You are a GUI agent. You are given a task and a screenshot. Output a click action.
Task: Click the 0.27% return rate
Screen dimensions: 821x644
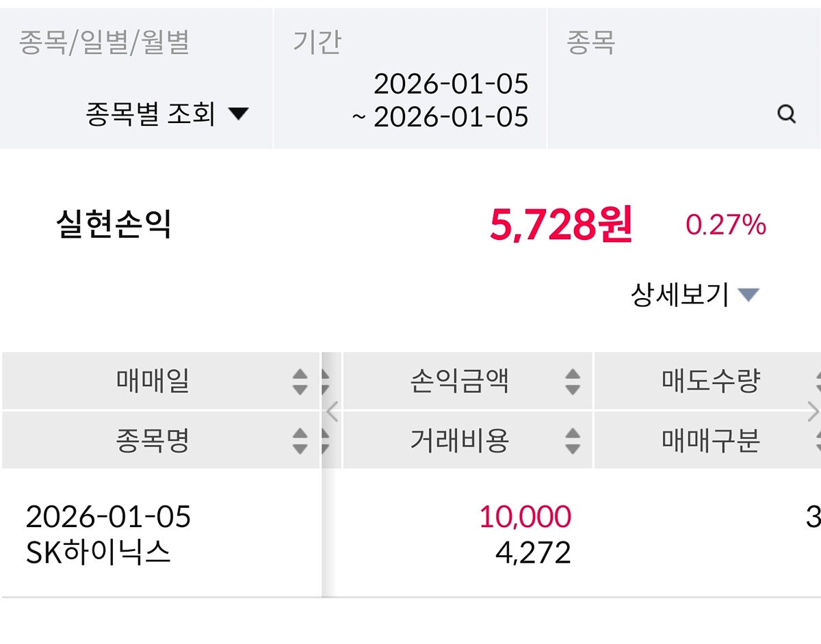726,225
